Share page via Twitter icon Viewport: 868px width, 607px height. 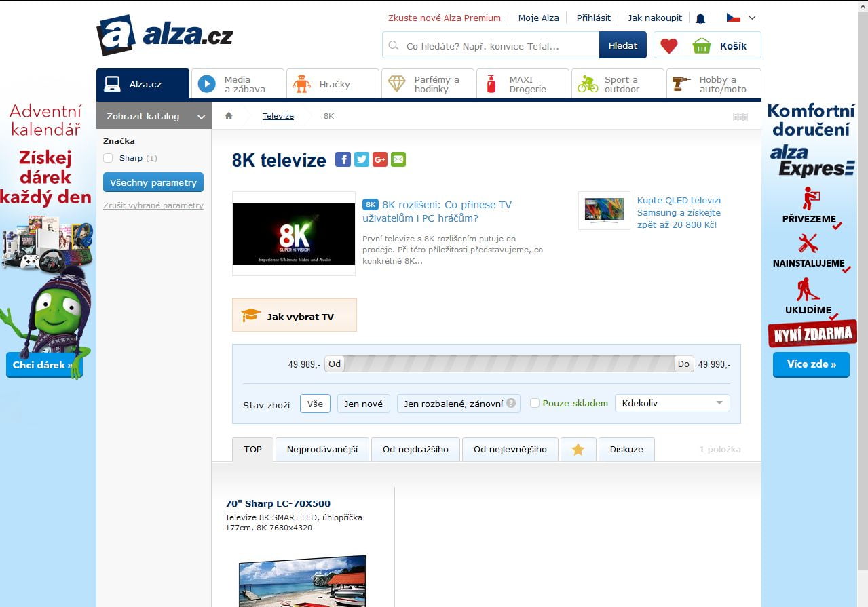click(361, 160)
